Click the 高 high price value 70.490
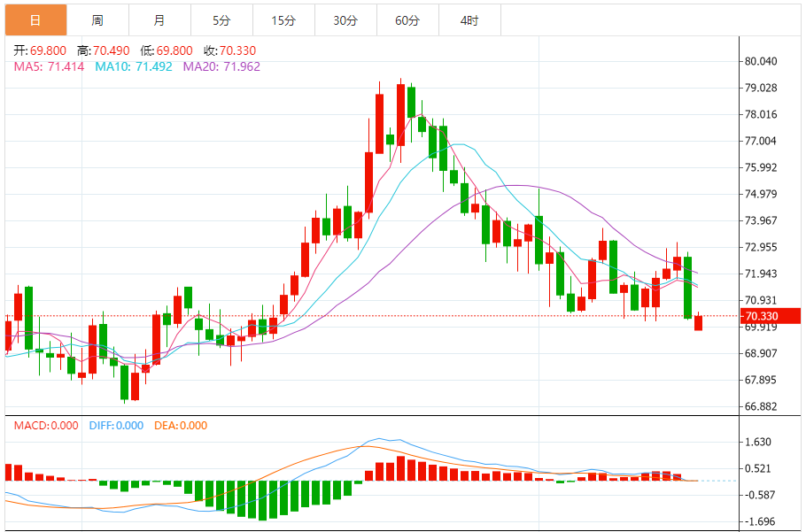This screenshot has height=532, width=806. 111,50
